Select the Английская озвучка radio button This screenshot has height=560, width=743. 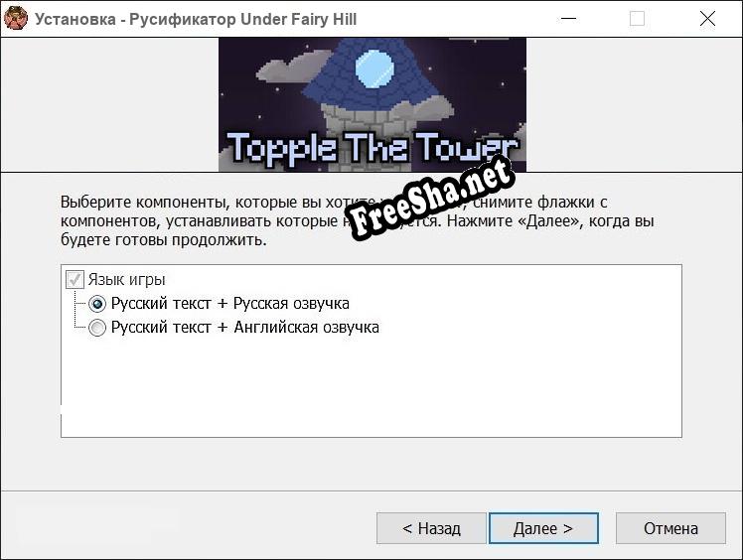[x=97, y=328]
